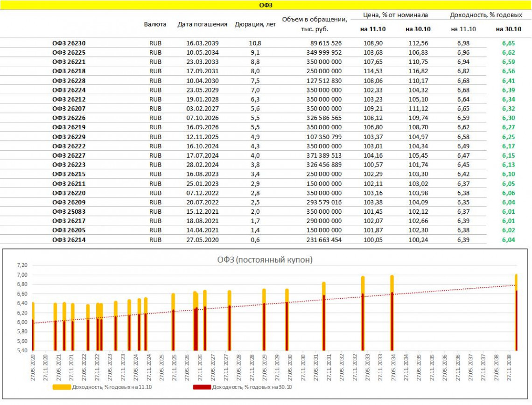Click the green 6,65 yield value
This screenshot has width=532, height=405.
508,43
